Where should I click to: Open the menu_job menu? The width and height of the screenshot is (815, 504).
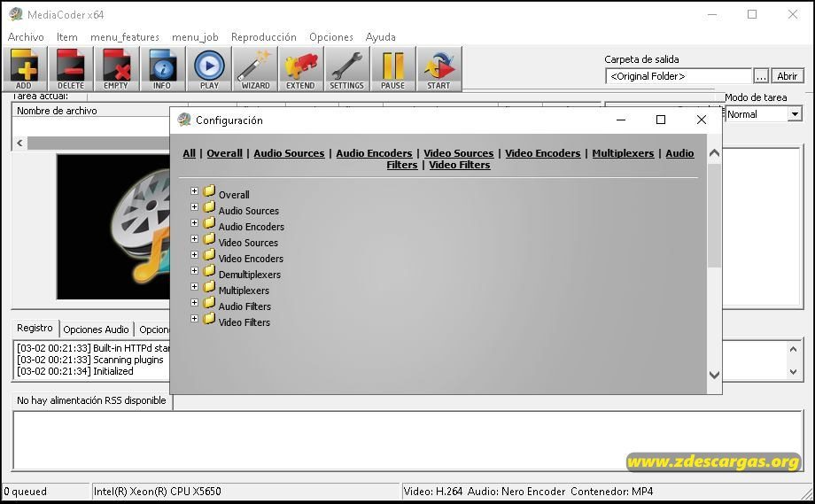195,37
